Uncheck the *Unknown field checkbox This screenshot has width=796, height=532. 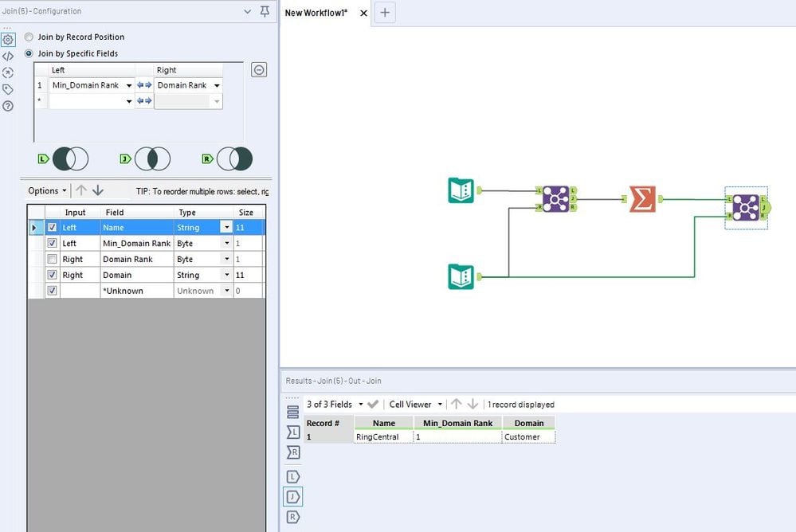52,291
